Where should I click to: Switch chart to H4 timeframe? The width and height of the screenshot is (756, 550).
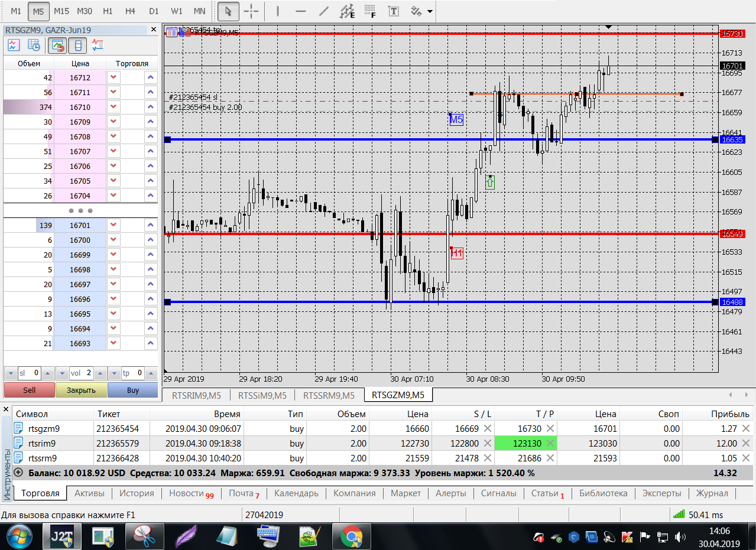[x=131, y=11]
